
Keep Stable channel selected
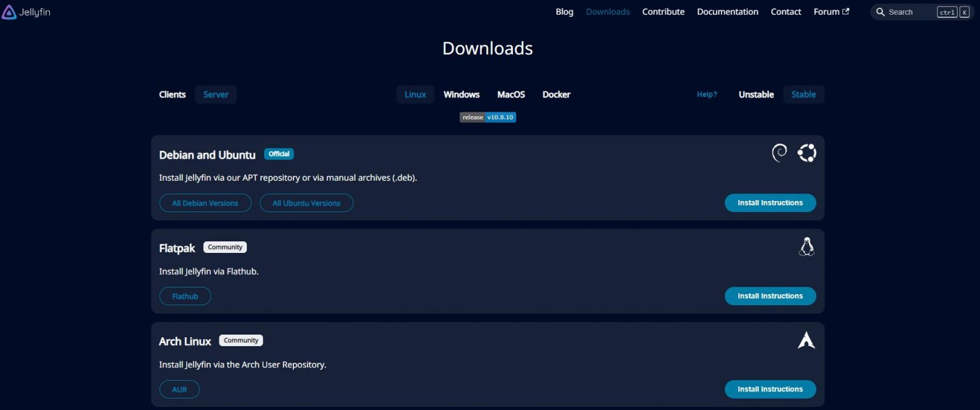[x=803, y=94]
